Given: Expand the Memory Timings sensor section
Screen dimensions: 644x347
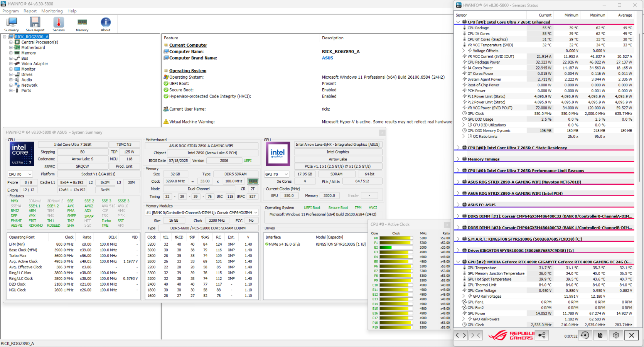Looking at the screenshot, I should (458, 159).
